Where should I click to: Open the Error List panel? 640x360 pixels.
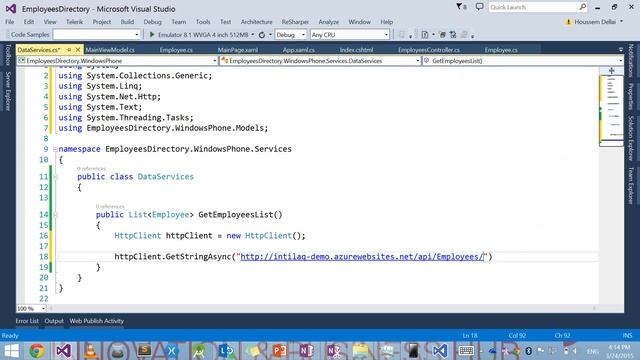click(x=27, y=321)
